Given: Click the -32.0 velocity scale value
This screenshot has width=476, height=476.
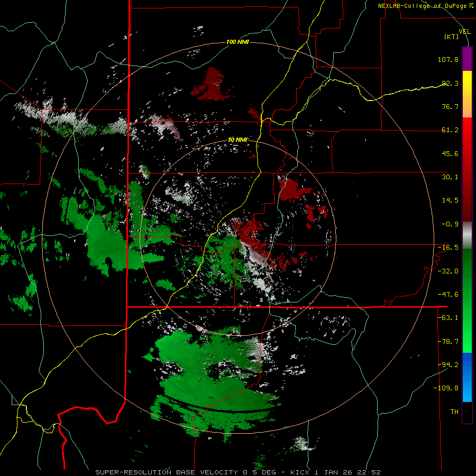Looking at the screenshot, I should 448,271.
